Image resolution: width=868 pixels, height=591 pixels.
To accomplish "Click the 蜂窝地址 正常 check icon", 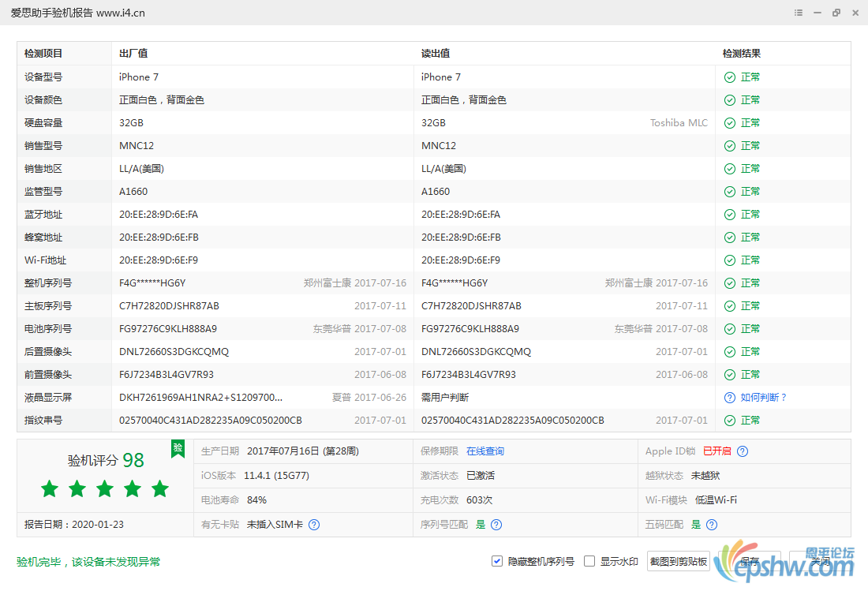I will [730, 237].
